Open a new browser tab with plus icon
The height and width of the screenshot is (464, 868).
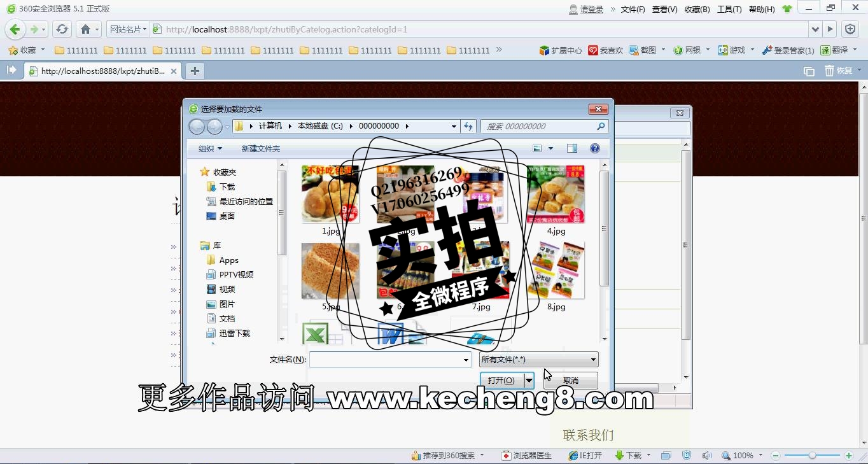coord(195,71)
